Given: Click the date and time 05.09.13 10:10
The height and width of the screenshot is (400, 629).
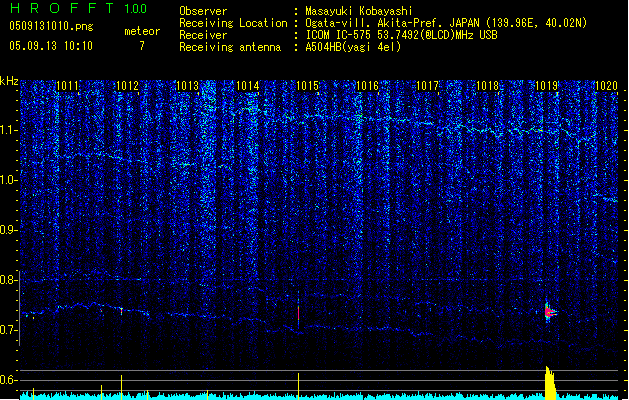Looking at the screenshot, I should 50,46.
